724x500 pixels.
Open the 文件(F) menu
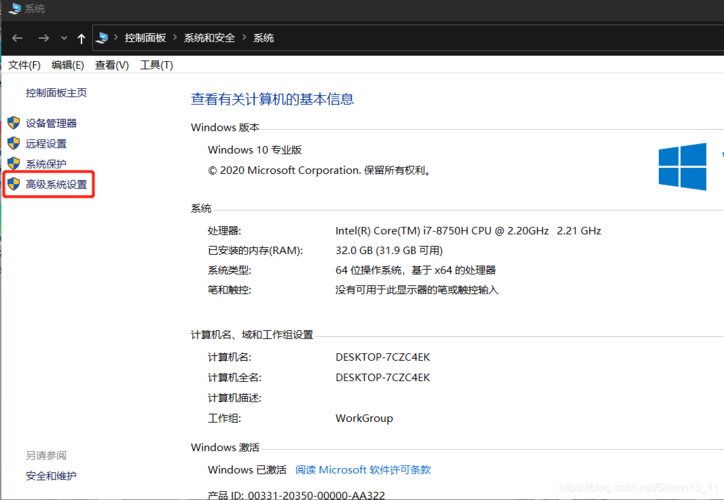click(x=24, y=65)
